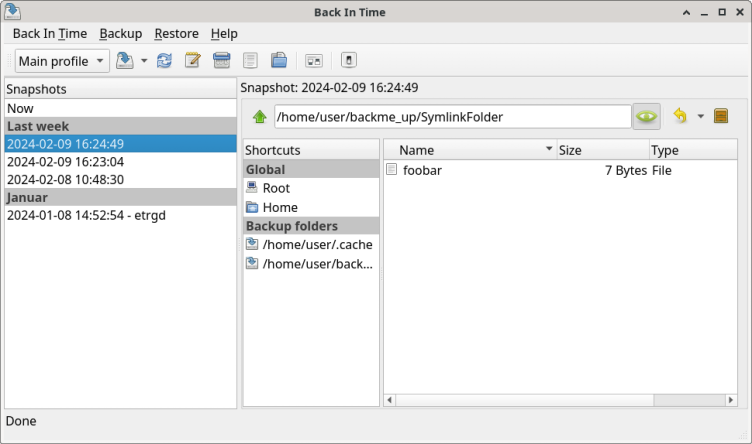The height and width of the screenshot is (444, 752).
Task: Click the folder path input field
Action: click(450, 117)
